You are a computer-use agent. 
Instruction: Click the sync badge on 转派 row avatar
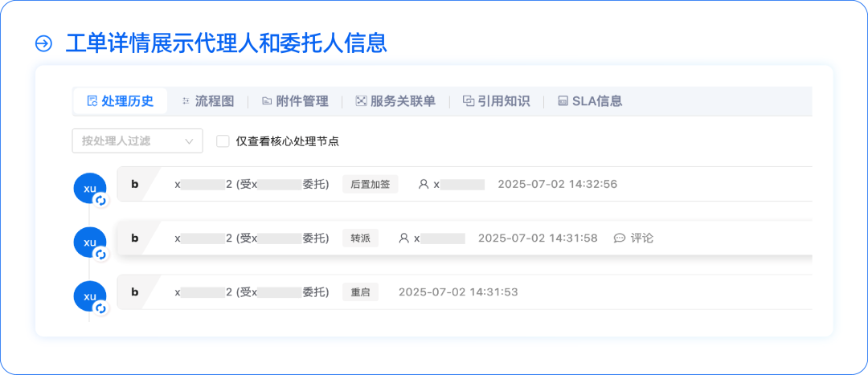(100, 254)
